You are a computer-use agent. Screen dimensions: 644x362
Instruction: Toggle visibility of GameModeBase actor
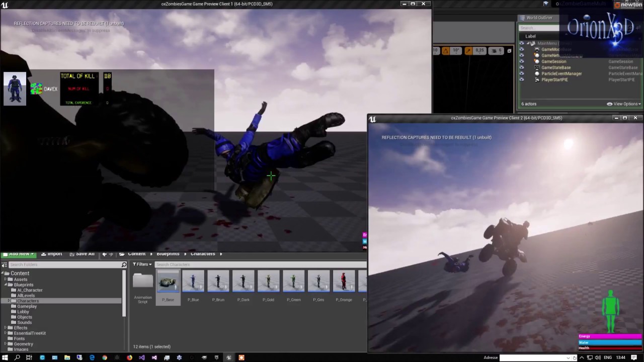coord(521,49)
